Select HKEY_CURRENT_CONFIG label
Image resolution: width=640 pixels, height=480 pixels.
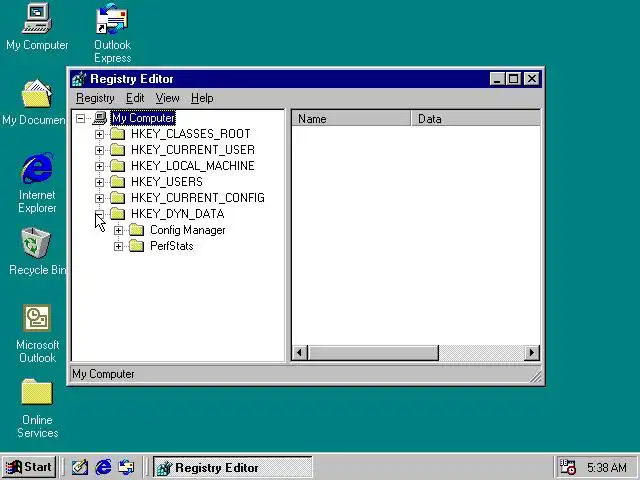[198, 198]
